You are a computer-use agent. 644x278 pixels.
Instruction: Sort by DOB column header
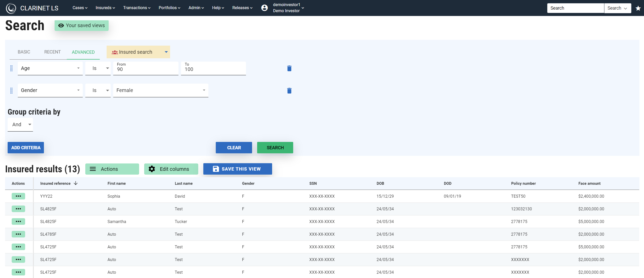380,183
